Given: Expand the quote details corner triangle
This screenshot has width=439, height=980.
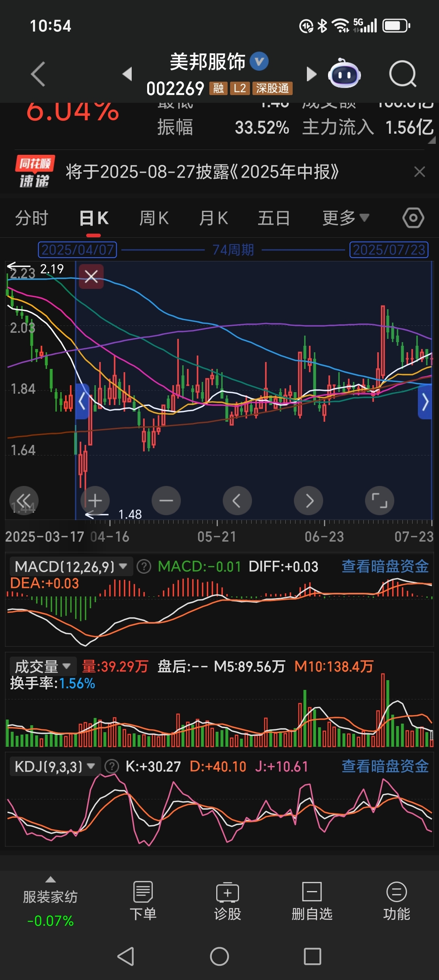Looking at the screenshot, I should coord(432,140).
